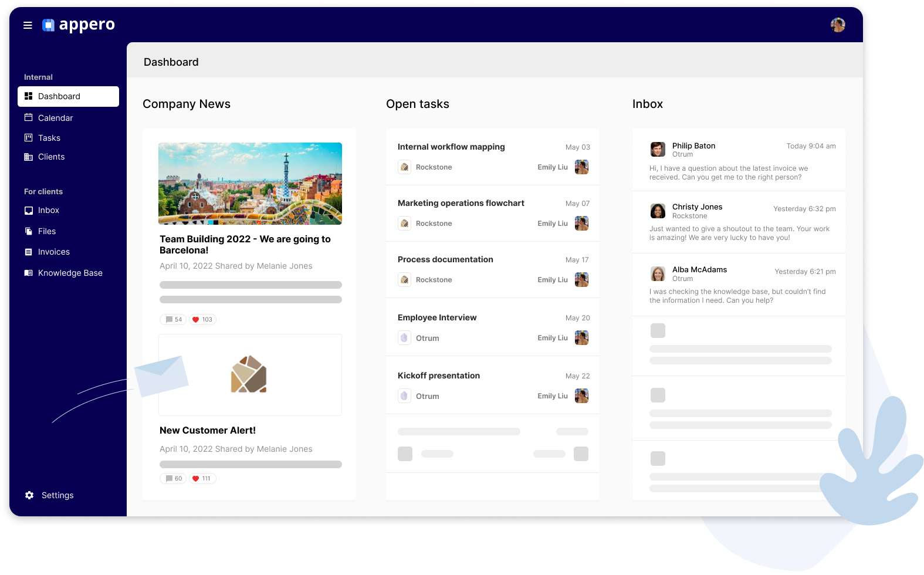Open Team Building 2022 news headline

(245, 245)
